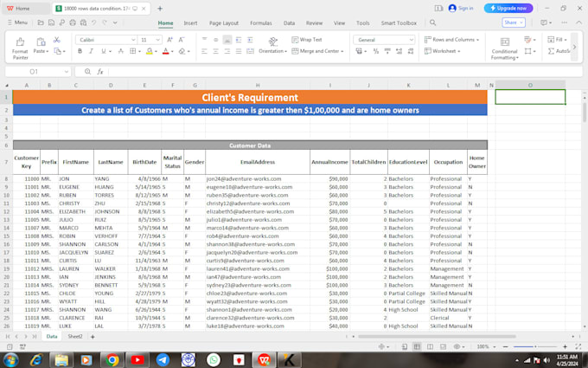Click the AutoSum sigma icon
This screenshot has height=368, width=588.
552,51
